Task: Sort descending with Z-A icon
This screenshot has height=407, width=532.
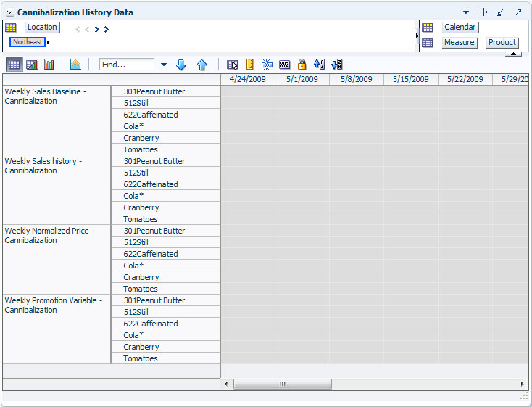Action: [337, 65]
